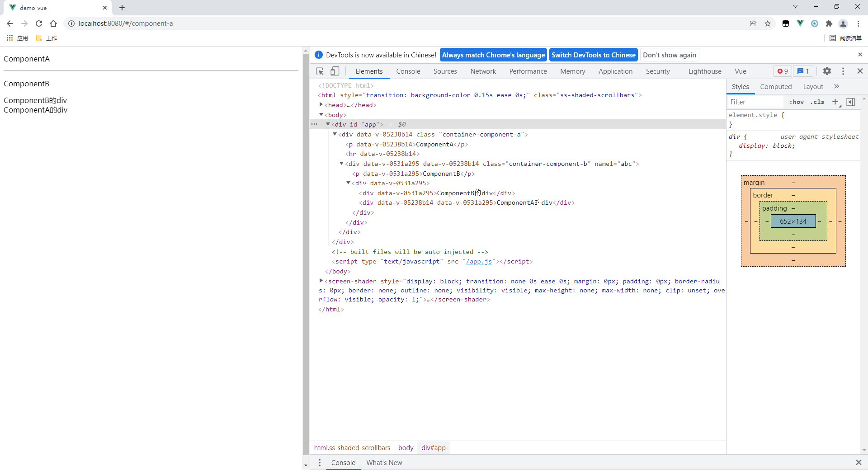Image resolution: width=868 pixels, height=470 pixels.
Task: Open Chrome's three-dot main menu
Action: coord(858,23)
